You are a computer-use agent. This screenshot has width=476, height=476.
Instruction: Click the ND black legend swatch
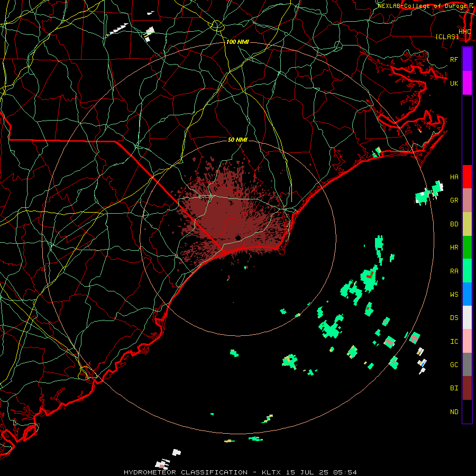467,411
